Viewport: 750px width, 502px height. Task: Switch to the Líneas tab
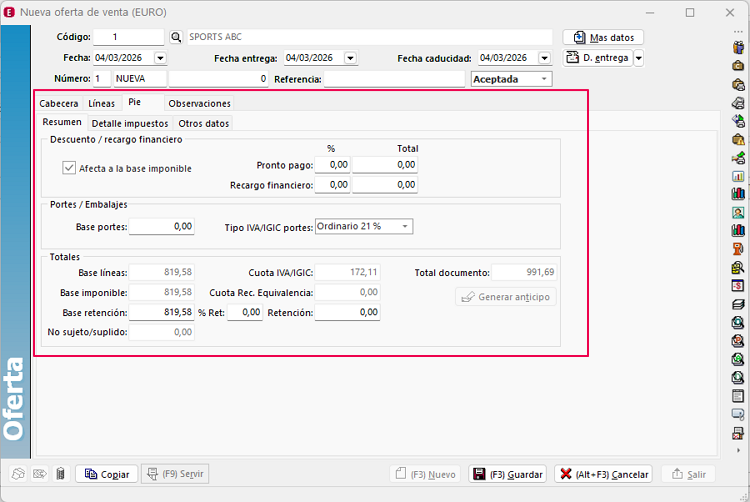click(x=101, y=103)
